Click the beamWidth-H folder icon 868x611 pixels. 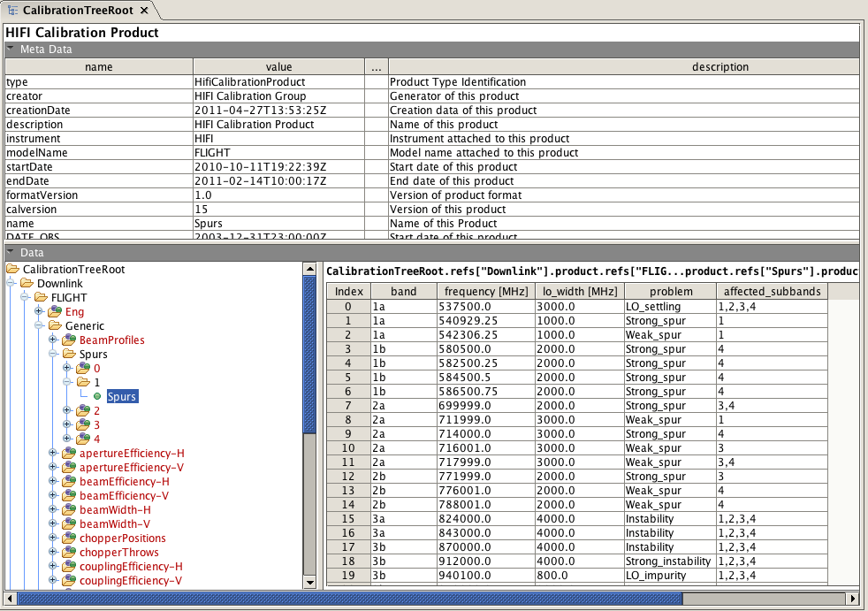pos(69,509)
